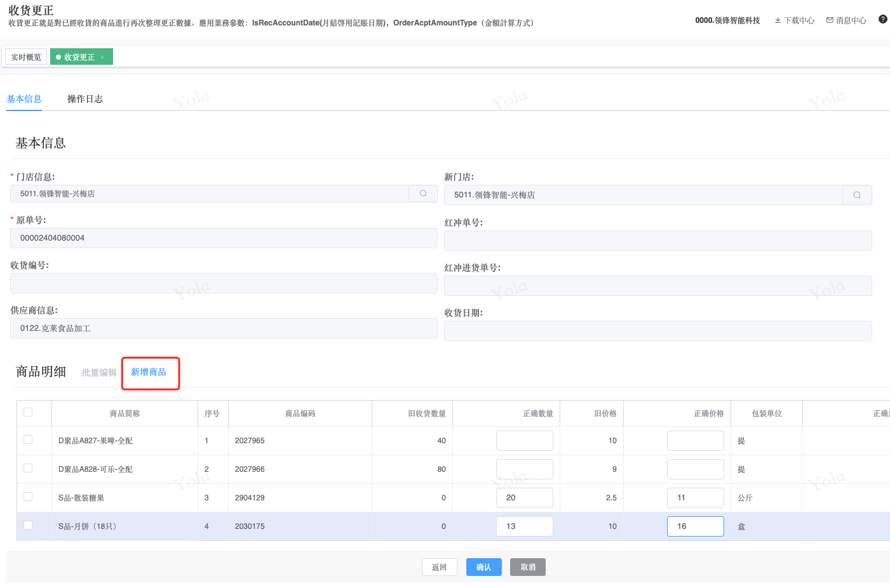Check the box for D聚品A827-果啤-全配

(x=28, y=439)
